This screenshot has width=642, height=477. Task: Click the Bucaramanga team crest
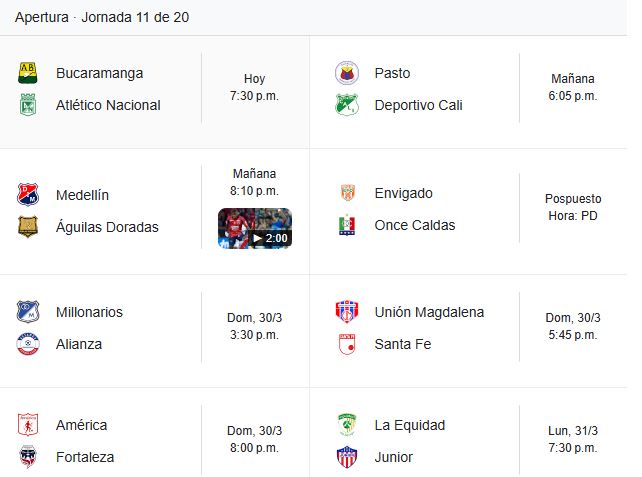[x=28, y=73]
